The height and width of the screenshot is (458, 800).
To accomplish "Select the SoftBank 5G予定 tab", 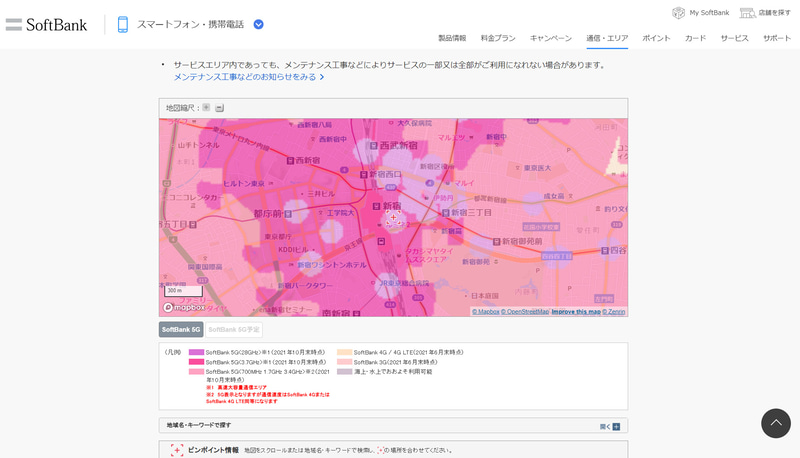I will 234,329.
